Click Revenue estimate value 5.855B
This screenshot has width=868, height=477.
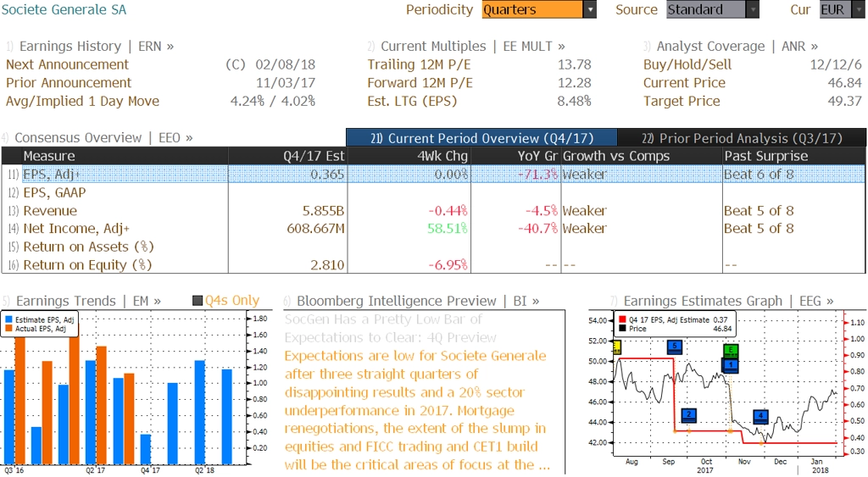323,211
